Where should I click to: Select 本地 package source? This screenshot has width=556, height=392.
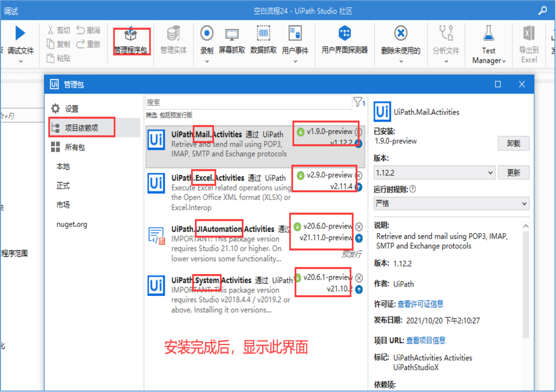pyautogui.click(x=63, y=166)
